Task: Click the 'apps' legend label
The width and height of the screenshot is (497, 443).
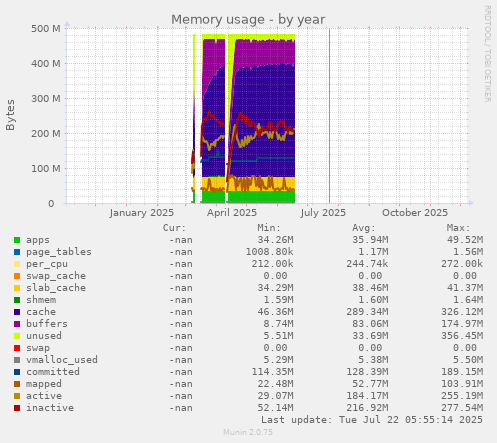Action: click(38, 240)
